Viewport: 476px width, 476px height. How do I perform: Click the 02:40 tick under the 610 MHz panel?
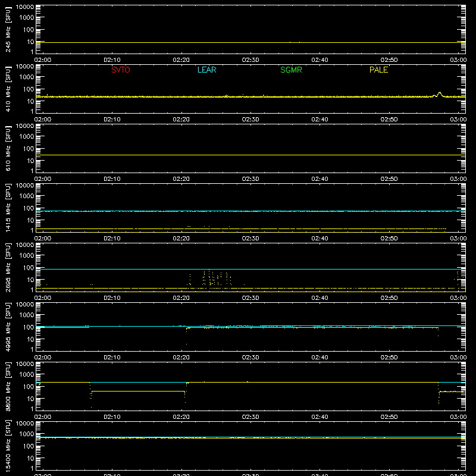coord(320,179)
